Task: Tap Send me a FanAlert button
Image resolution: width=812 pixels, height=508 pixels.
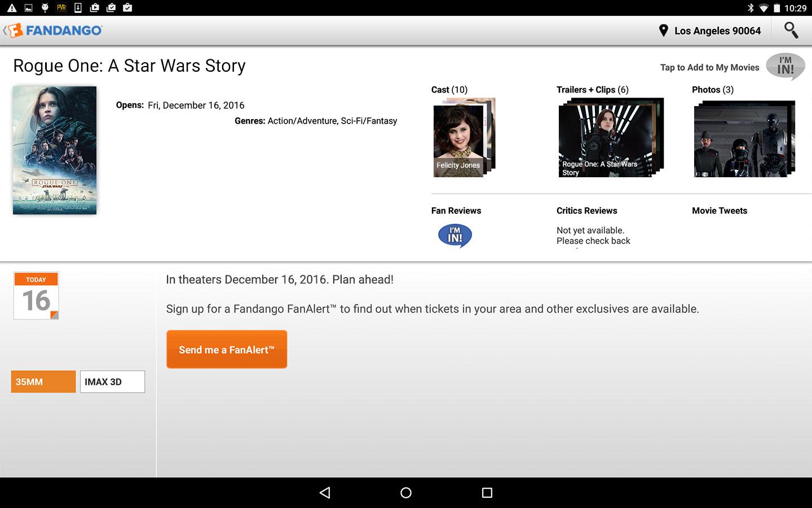Action: point(227,349)
